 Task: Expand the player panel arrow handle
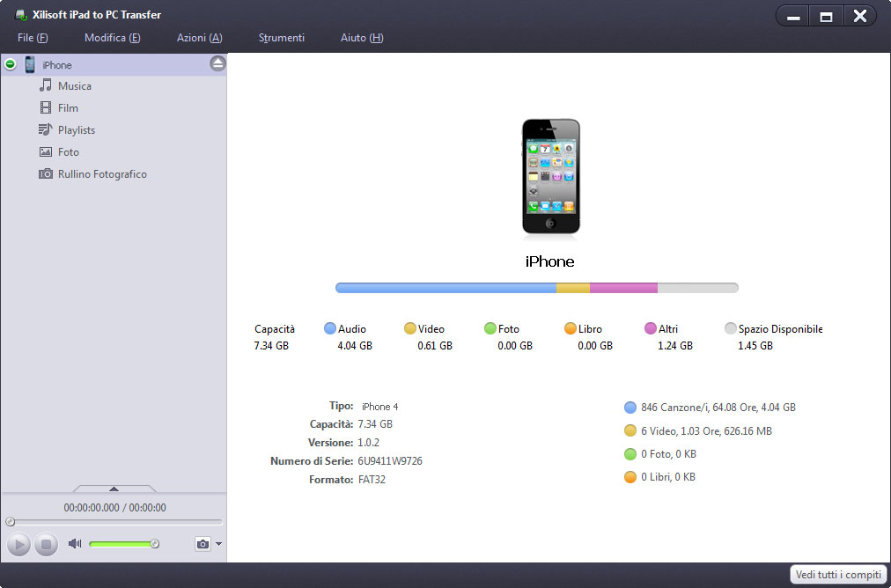[114, 489]
